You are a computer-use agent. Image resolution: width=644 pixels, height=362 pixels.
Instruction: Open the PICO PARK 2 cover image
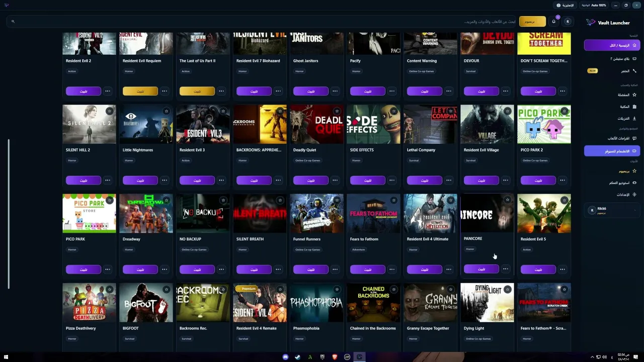click(544, 124)
